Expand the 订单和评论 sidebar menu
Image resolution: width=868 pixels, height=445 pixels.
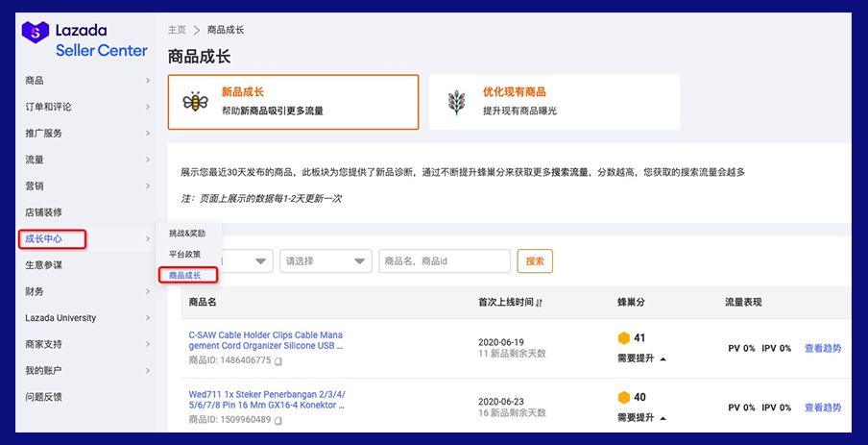pos(148,107)
